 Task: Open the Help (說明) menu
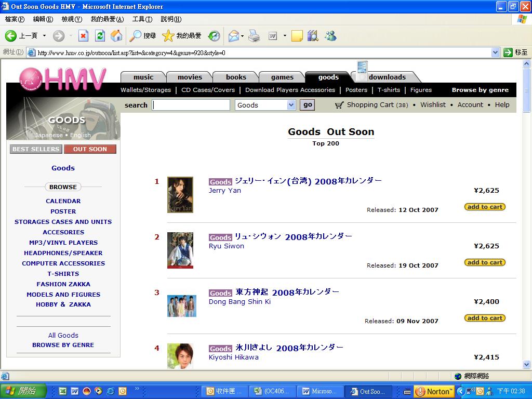171,19
